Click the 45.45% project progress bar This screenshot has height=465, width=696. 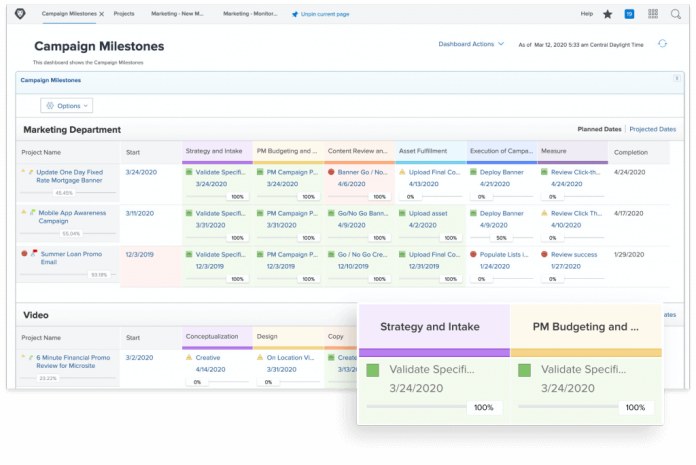click(67, 193)
